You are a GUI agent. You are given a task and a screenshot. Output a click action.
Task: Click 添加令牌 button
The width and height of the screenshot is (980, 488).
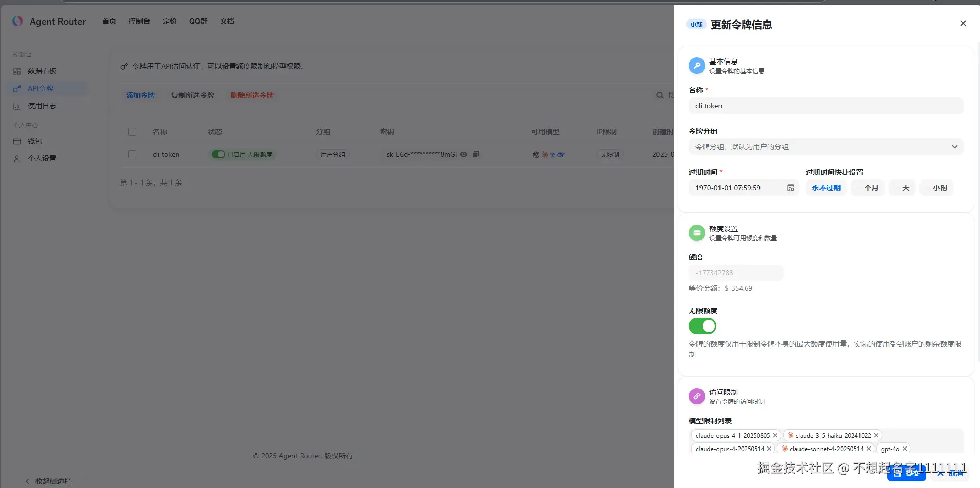pos(141,95)
